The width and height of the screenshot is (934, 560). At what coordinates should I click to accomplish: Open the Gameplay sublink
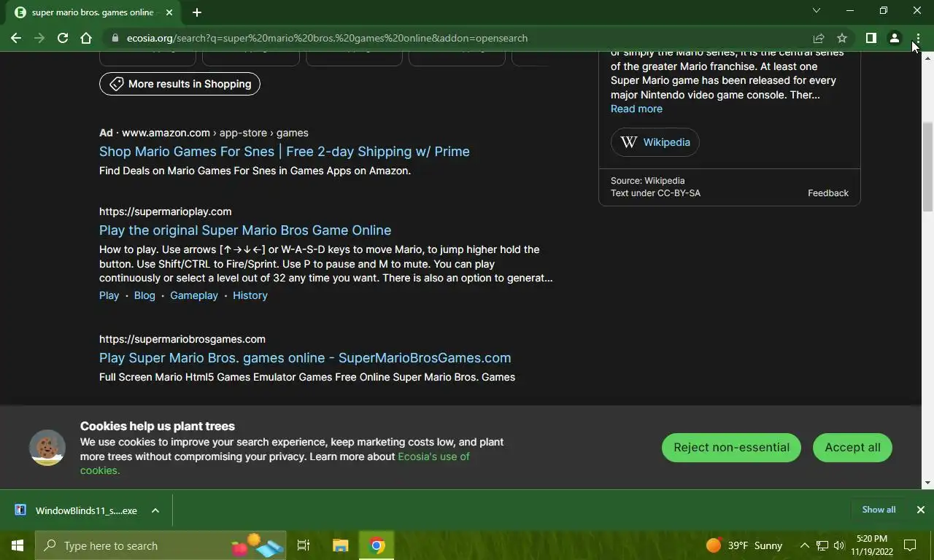click(x=194, y=295)
